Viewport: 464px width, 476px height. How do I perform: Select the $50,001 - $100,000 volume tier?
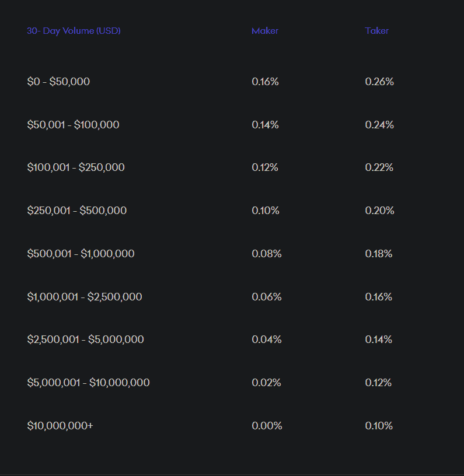tap(73, 124)
